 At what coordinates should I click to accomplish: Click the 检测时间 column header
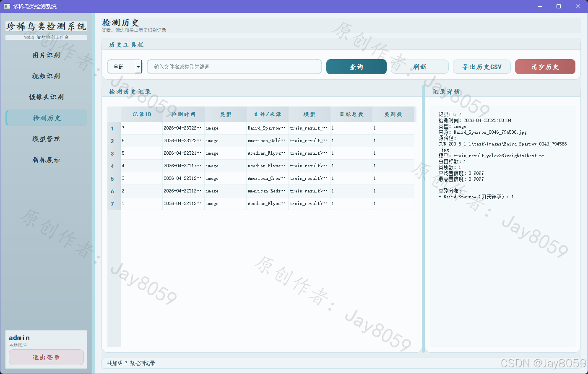[x=184, y=114]
